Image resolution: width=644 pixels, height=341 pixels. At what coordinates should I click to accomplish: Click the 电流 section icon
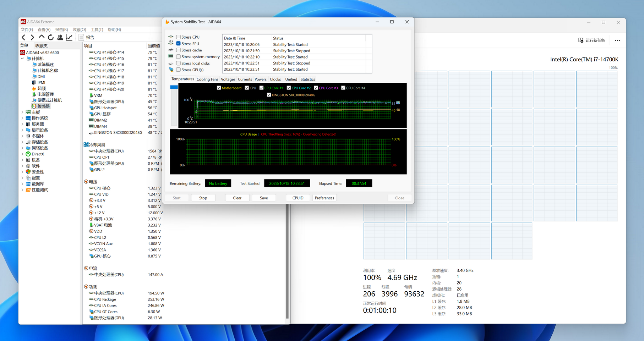pyautogui.click(x=86, y=268)
